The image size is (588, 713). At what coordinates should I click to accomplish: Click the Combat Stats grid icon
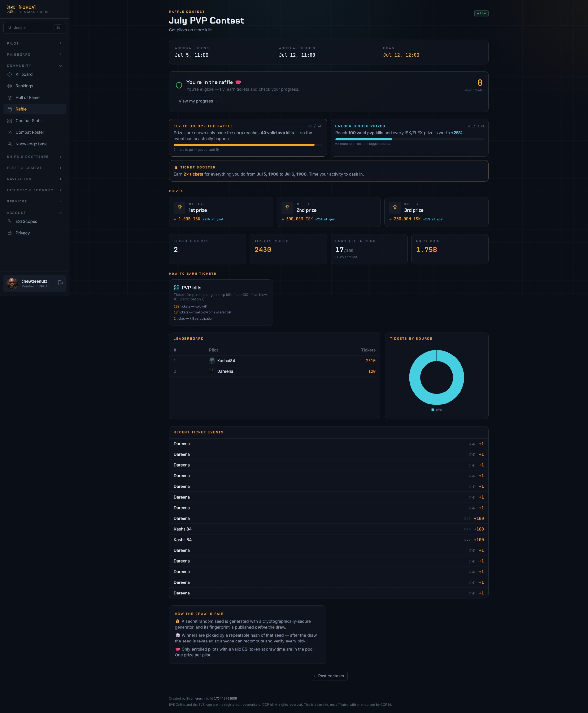10,121
